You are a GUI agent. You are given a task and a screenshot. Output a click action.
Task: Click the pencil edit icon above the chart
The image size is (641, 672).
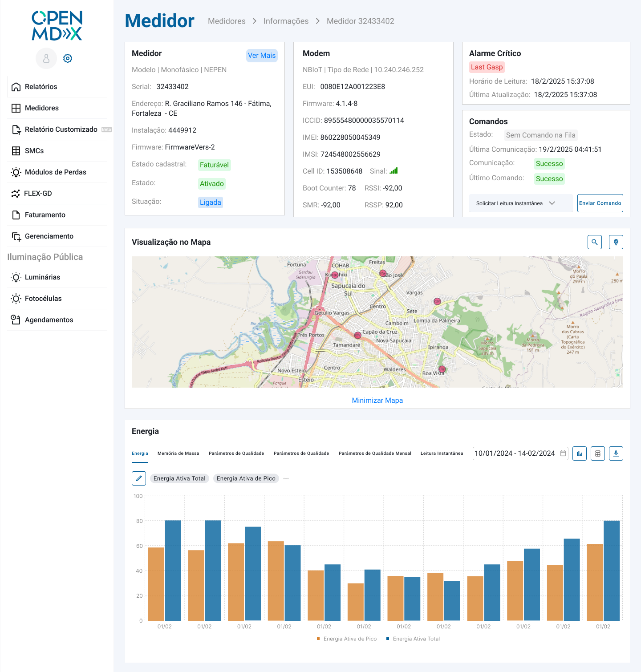(x=139, y=478)
